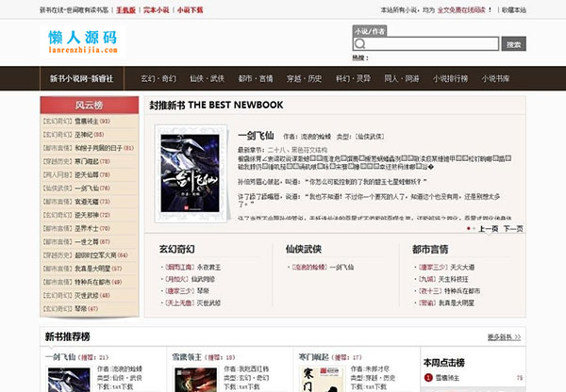Open 我真是大明星 under 都市言情 section

click(457, 302)
